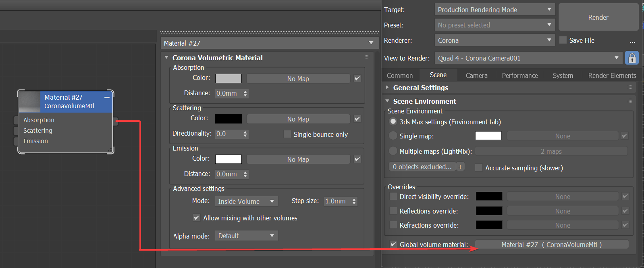This screenshot has width=644, height=268.
Task: Open the Mode dropdown showing Inside Volume
Action: click(247, 201)
